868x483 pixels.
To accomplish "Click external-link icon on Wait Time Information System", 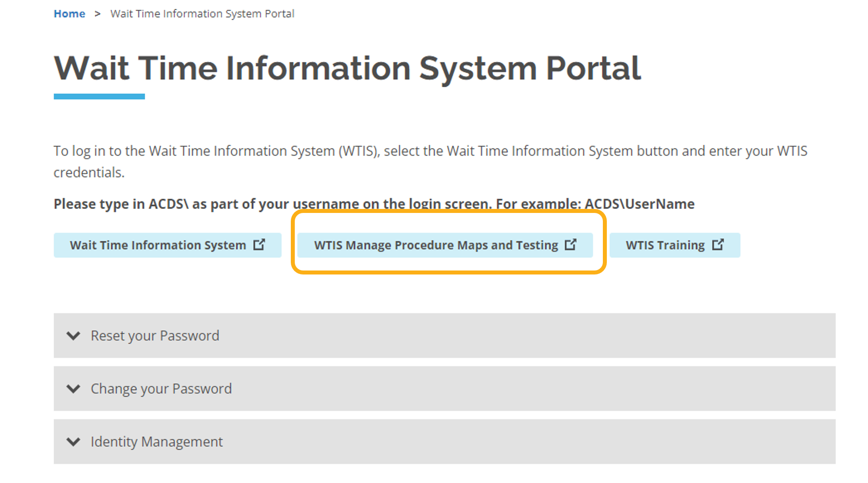I will [259, 244].
